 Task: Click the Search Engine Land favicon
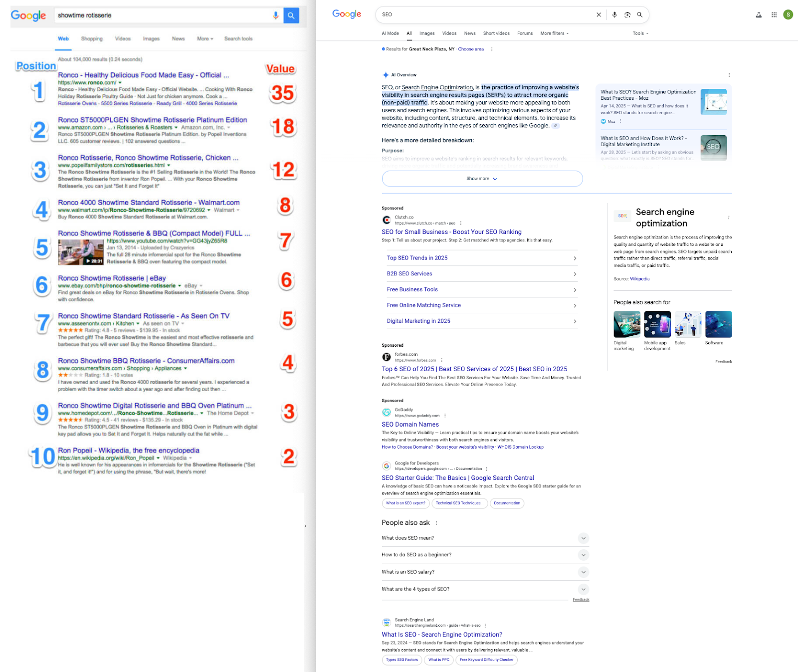(386, 622)
